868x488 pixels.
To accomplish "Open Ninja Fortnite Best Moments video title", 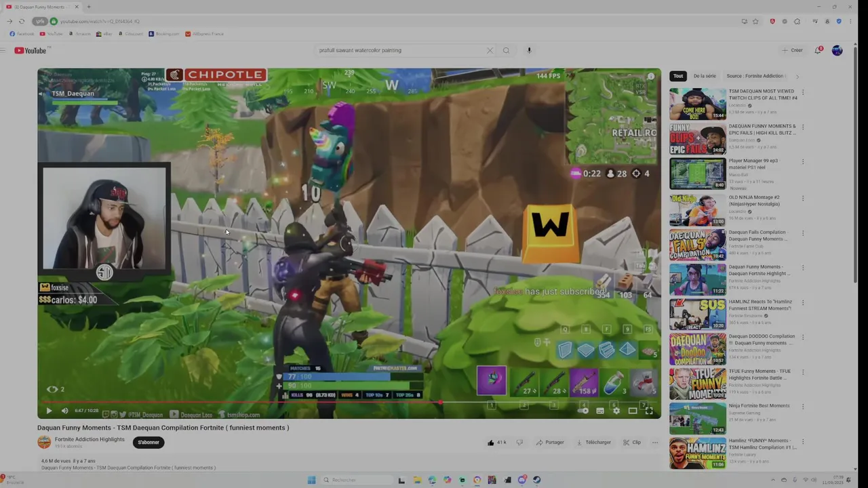I will pos(759,406).
